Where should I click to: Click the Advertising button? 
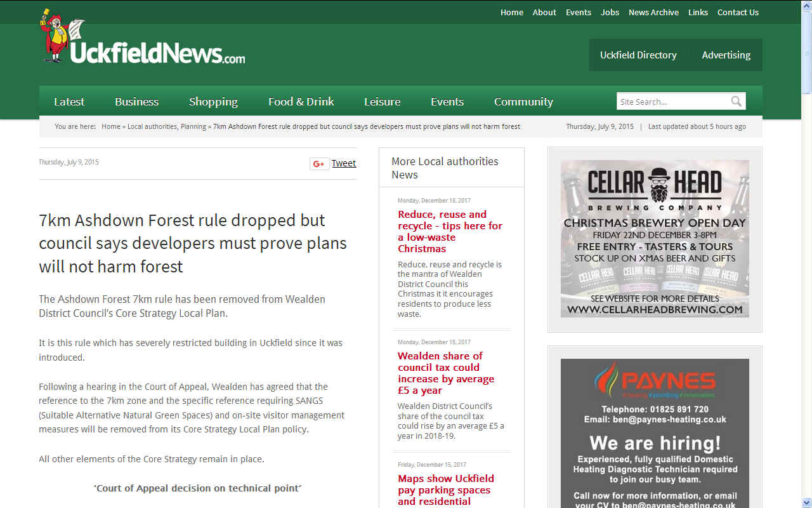click(x=726, y=55)
